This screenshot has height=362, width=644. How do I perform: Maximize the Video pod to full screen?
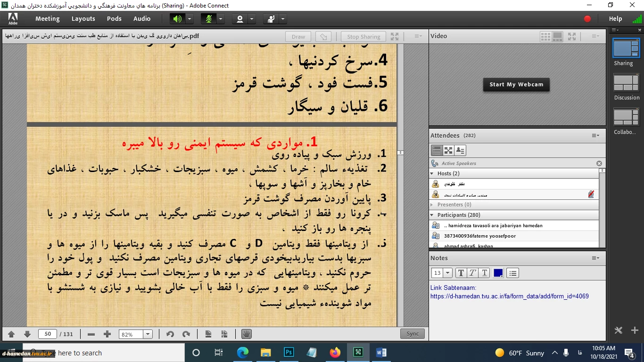pos(572,36)
